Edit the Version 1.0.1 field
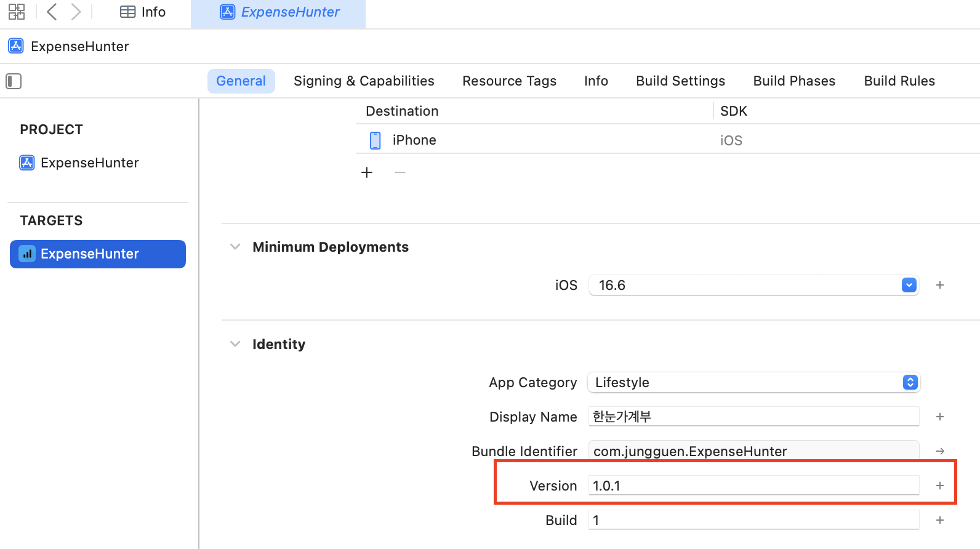The width and height of the screenshot is (980, 549). coord(754,486)
